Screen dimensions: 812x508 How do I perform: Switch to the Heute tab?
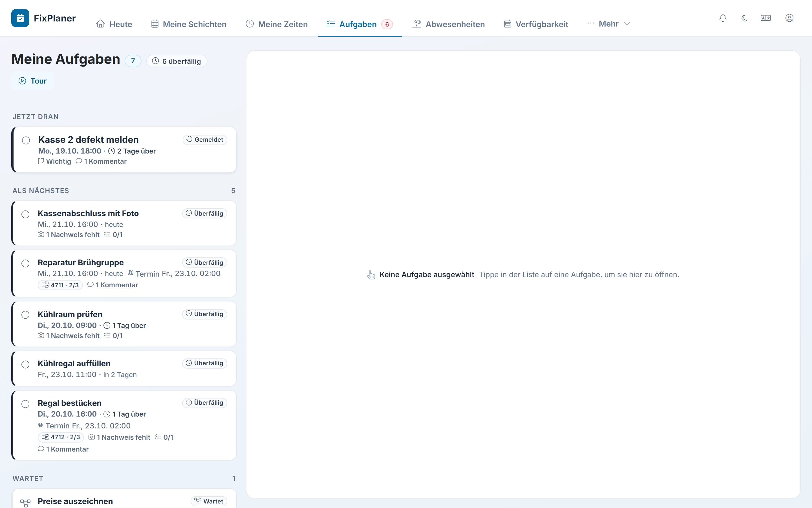point(114,24)
